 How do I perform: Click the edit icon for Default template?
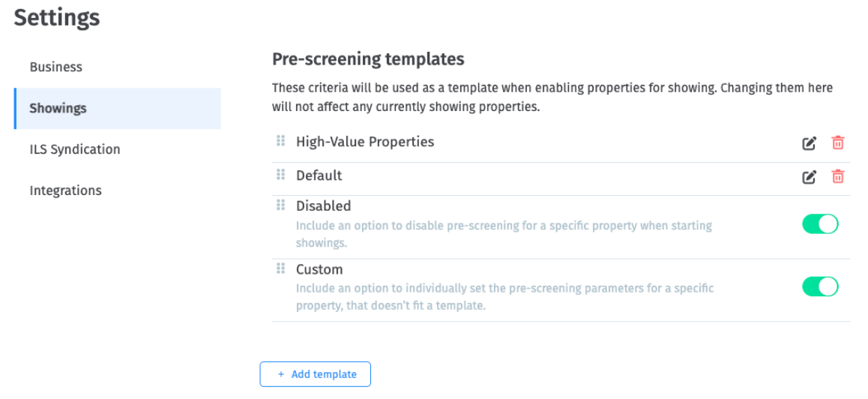(809, 177)
